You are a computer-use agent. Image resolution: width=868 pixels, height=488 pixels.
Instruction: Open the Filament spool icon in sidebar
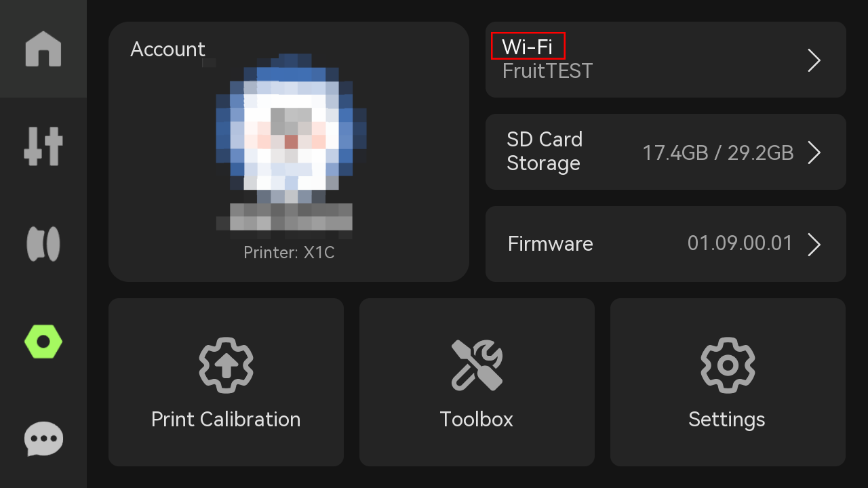click(43, 244)
